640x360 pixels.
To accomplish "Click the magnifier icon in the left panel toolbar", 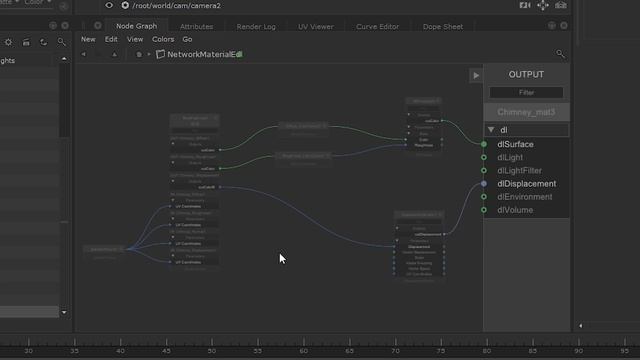I will pyautogui.click(x=61, y=42).
